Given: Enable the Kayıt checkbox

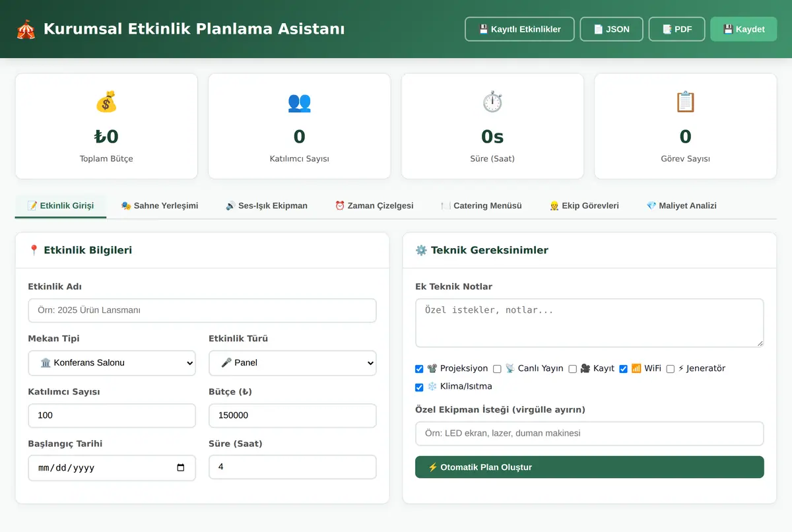Looking at the screenshot, I should [573, 369].
